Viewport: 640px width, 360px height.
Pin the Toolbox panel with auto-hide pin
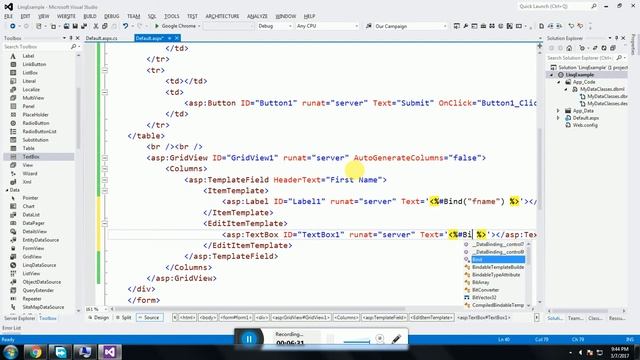point(71,38)
